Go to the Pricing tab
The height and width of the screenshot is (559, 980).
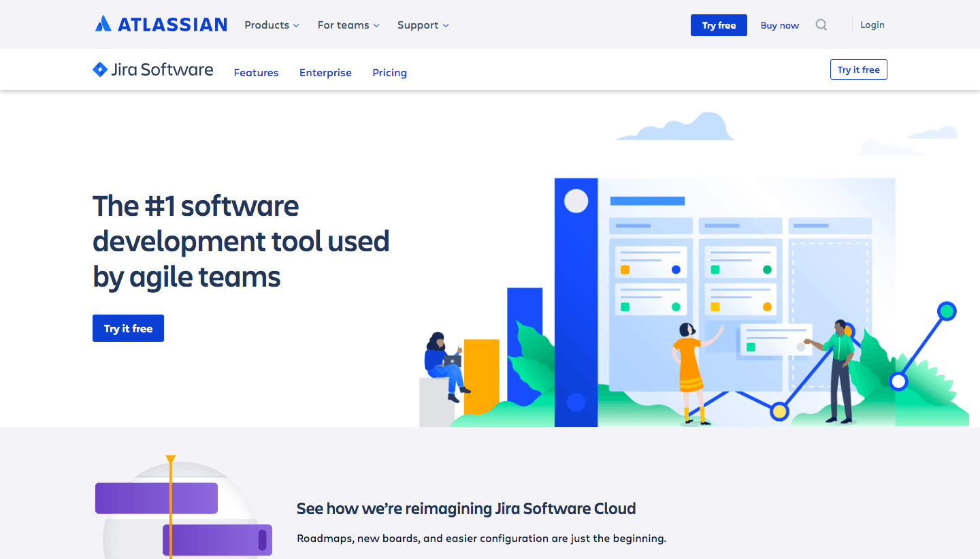click(x=389, y=73)
